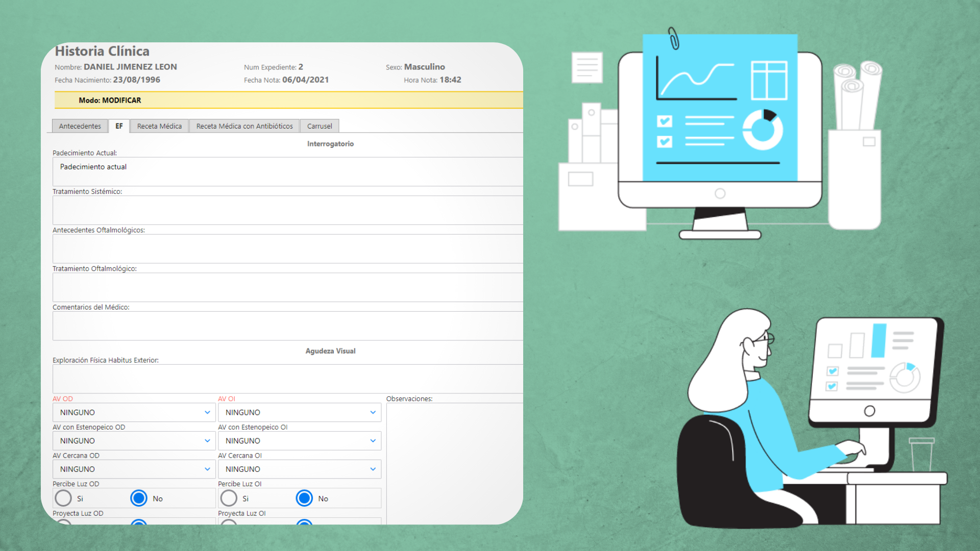Expand the AV OD dropdown
980x551 pixels.
pyautogui.click(x=207, y=412)
